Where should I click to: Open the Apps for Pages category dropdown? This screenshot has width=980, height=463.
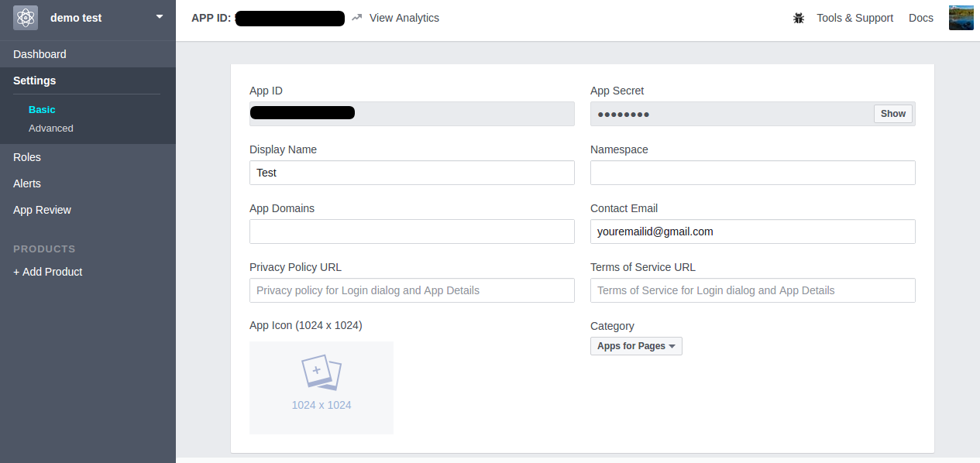pos(636,346)
